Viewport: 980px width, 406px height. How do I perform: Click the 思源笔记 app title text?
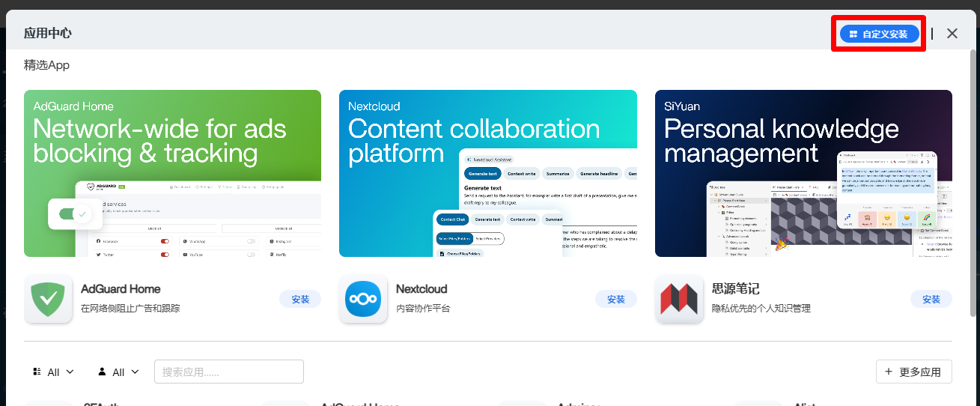[x=736, y=289]
